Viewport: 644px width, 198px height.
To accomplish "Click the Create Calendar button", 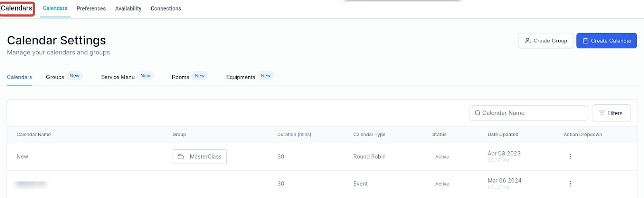I will click(x=607, y=41).
